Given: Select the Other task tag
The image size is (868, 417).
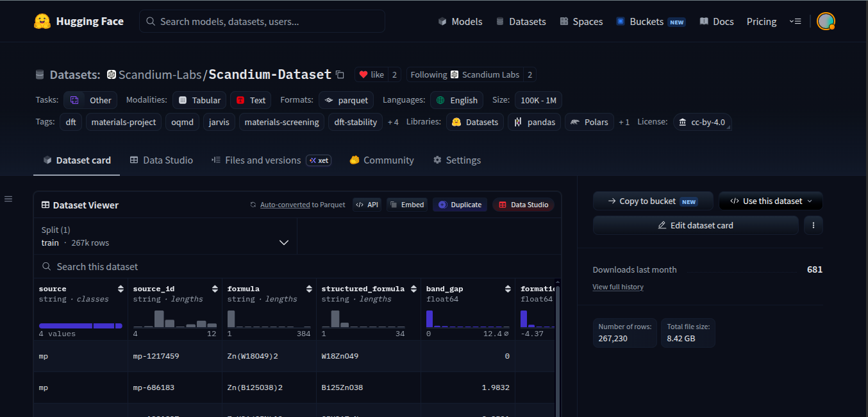Looking at the screenshot, I should pos(90,100).
